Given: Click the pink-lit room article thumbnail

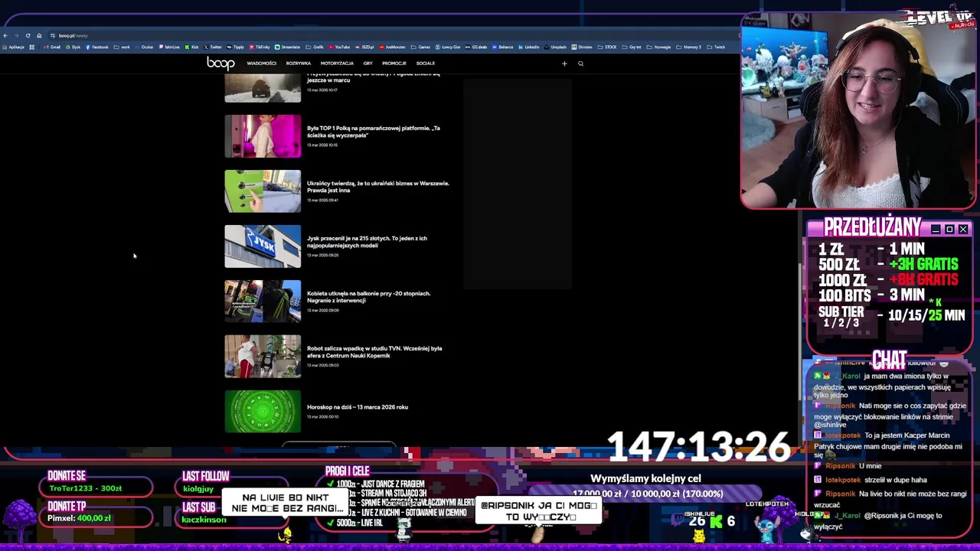Looking at the screenshot, I should coord(263,136).
